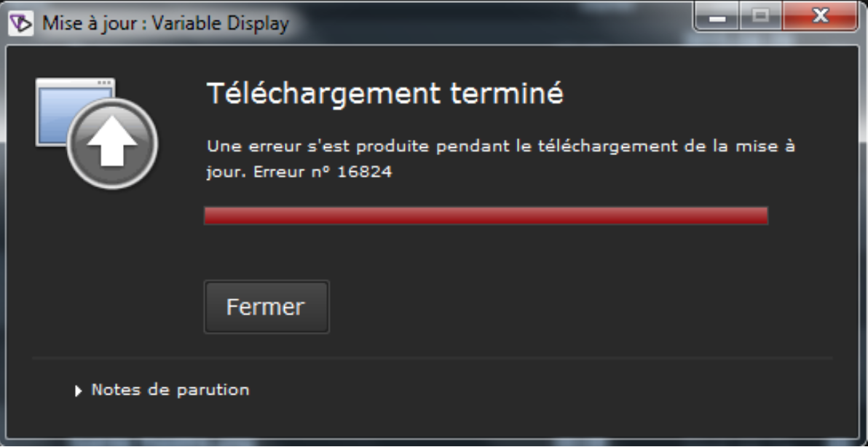Close the update window with the red X
The height and width of the screenshot is (447, 868).
pyautogui.click(x=820, y=17)
